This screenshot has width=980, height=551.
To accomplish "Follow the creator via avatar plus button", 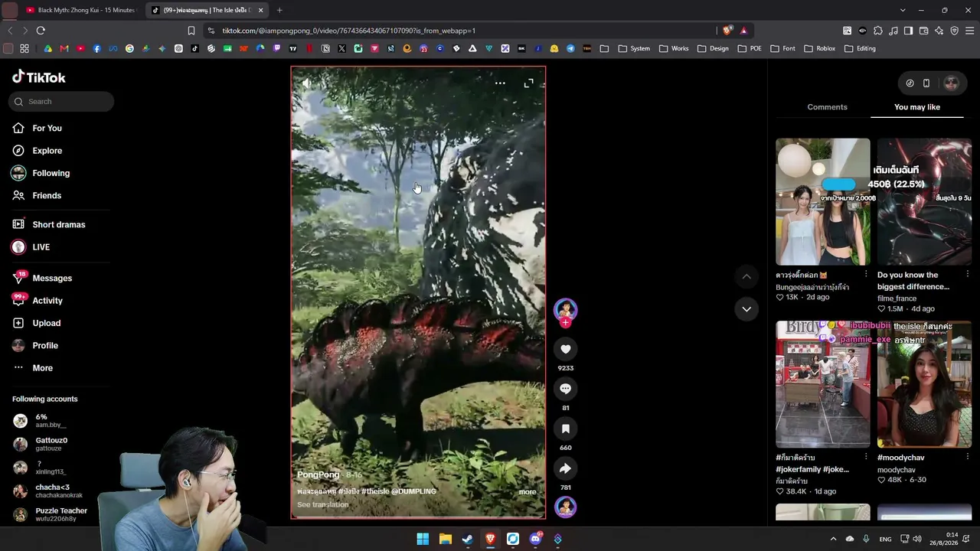I will coord(566,324).
